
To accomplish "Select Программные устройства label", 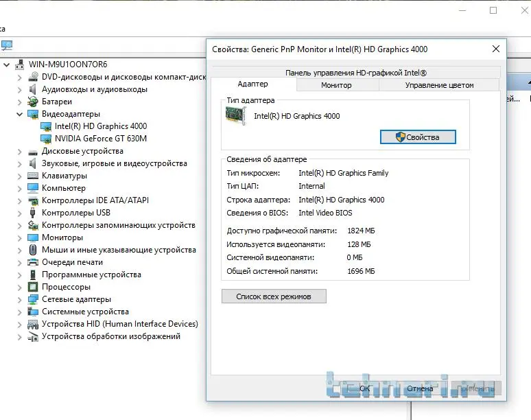I will tap(91, 275).
